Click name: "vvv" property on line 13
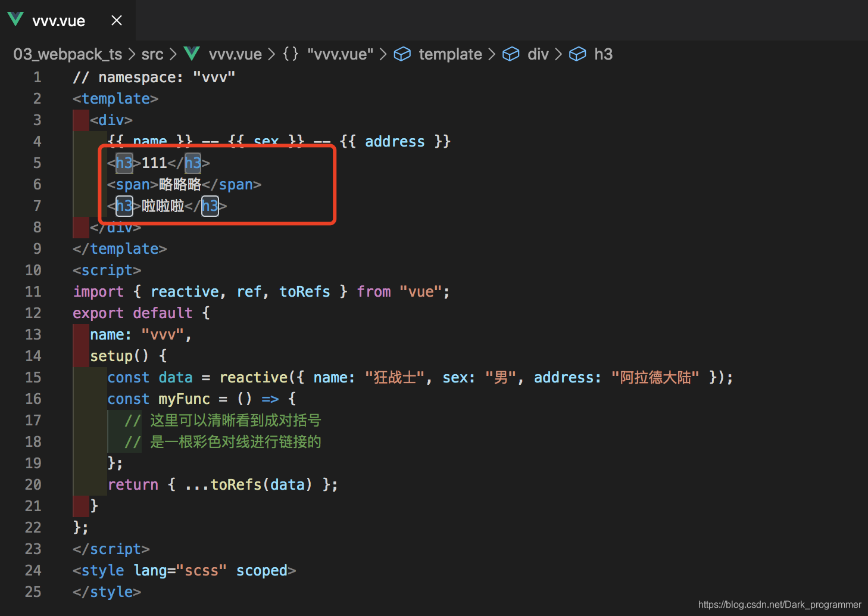This screenshot has height=616, width=868. [137, 335]
